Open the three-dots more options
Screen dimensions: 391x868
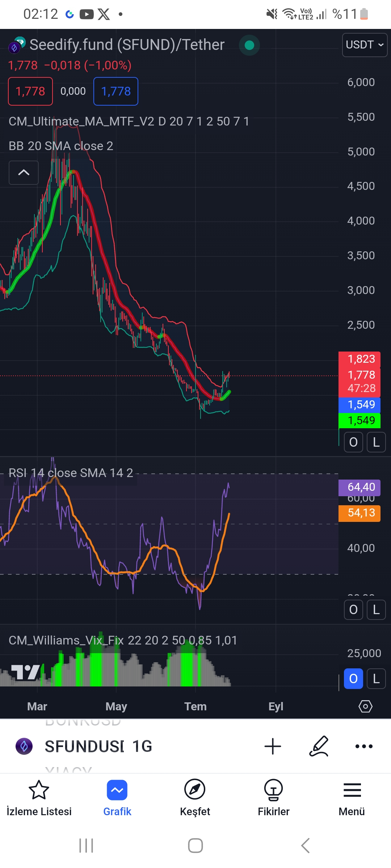coord(364,746)
